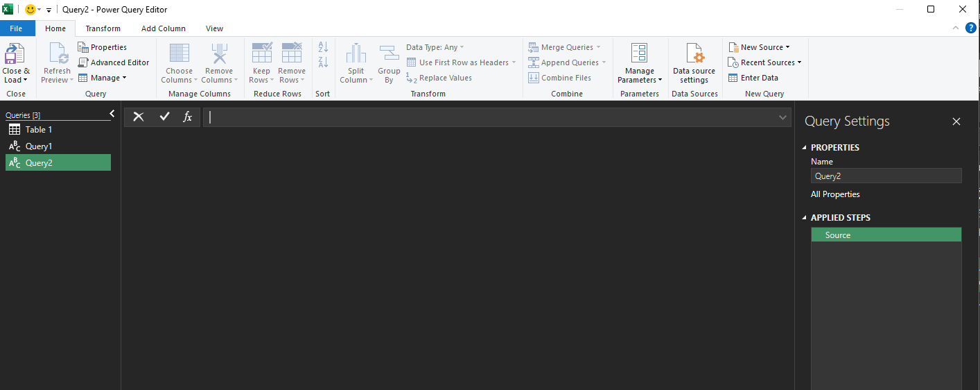
Task: Click the 'Queries [3]' pane header
Action: click(x=23, y=115)
